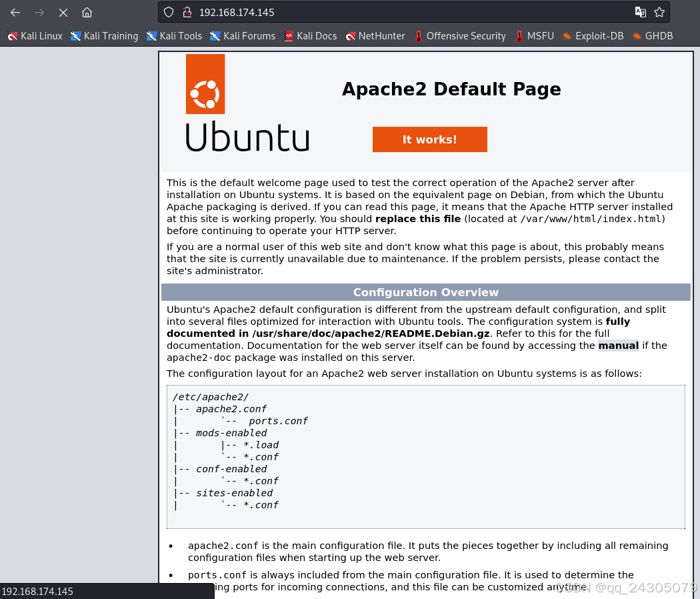This screenshot has height=599, width=700.
Task: Click the 'apache2-doc' package name text
Action: 199,358
